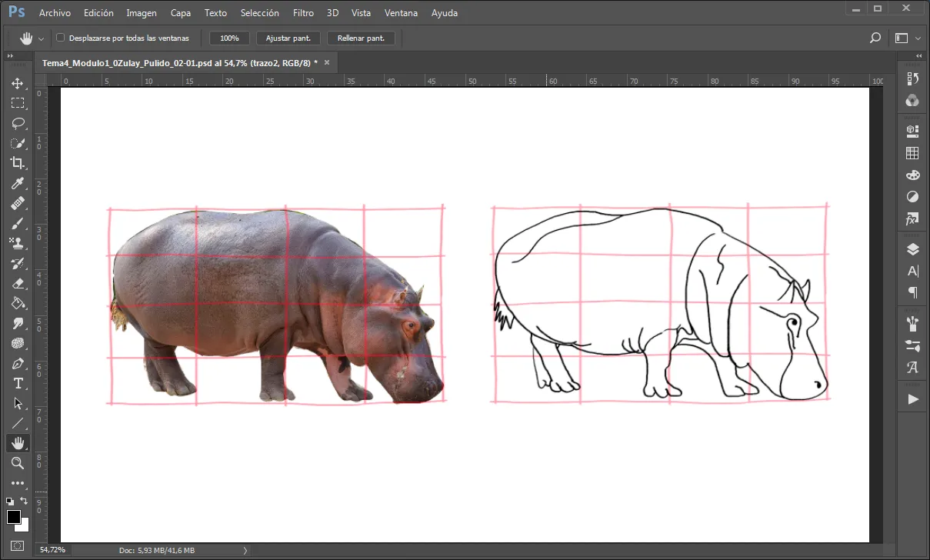Open the Imagen menu

pyautogui.click(x=142, y=13)
